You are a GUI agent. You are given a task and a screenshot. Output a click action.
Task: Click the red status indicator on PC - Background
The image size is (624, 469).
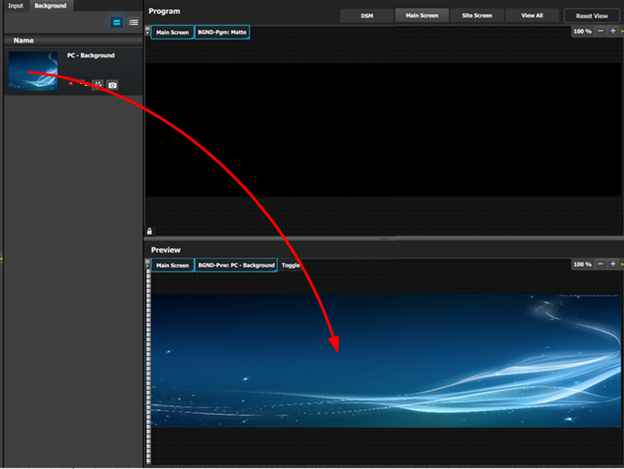[x=71, y=84]
